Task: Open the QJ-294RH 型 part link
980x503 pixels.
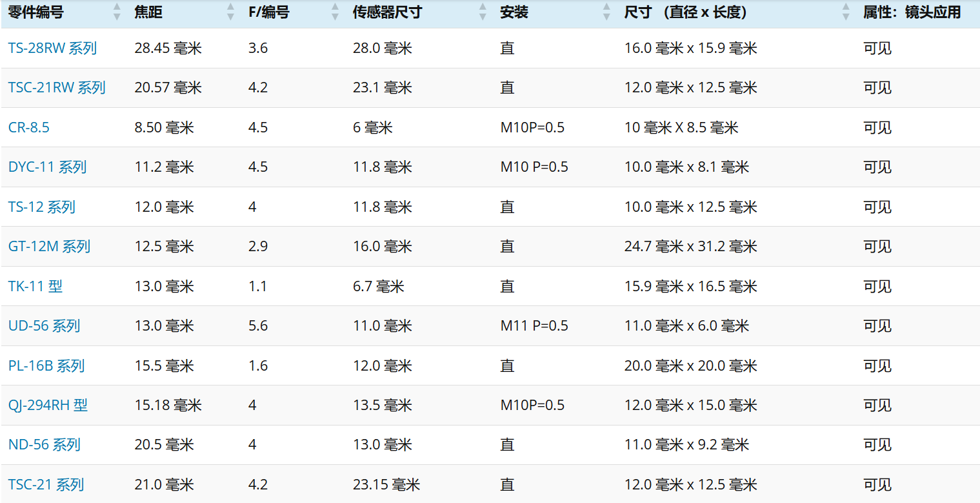Action: 48,405
